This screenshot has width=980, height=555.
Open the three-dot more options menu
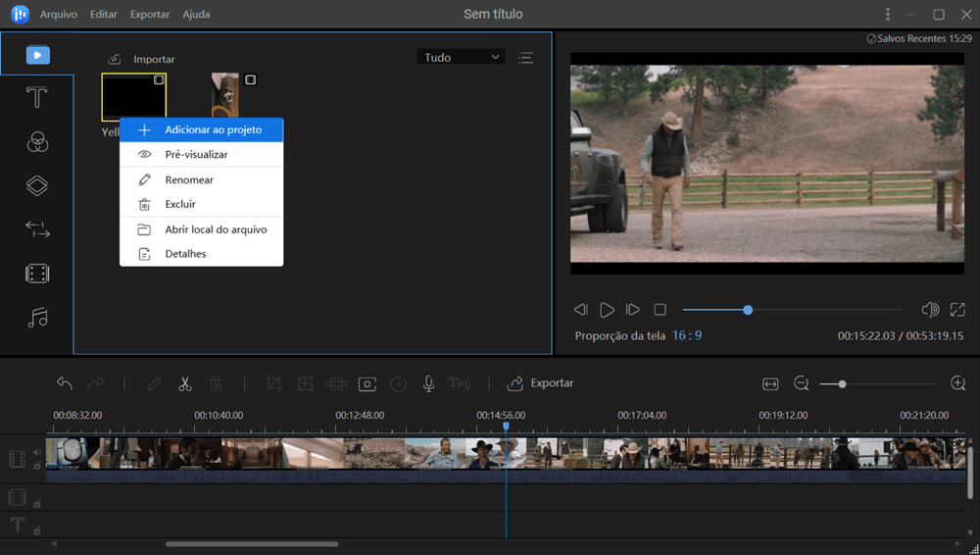888,14
